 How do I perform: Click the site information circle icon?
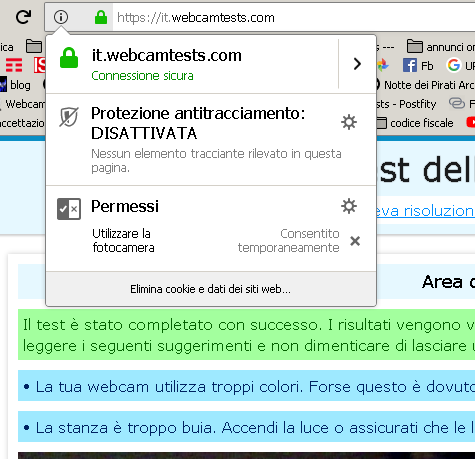pos(61,17)
